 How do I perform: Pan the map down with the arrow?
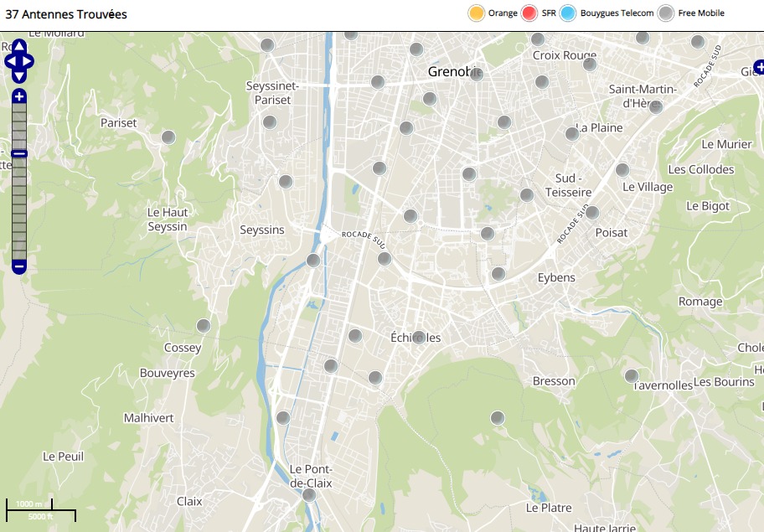(18, 77)
